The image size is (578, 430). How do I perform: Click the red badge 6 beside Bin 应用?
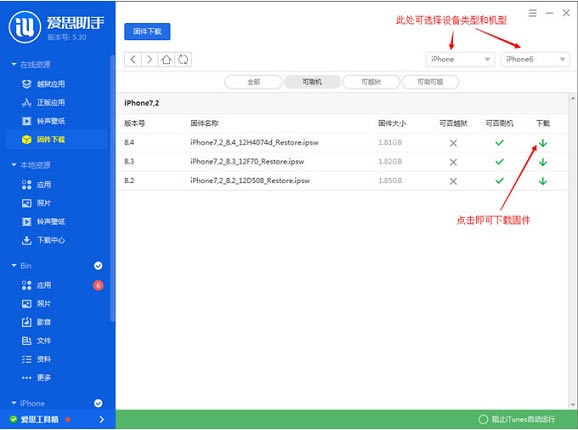[98, 285]
